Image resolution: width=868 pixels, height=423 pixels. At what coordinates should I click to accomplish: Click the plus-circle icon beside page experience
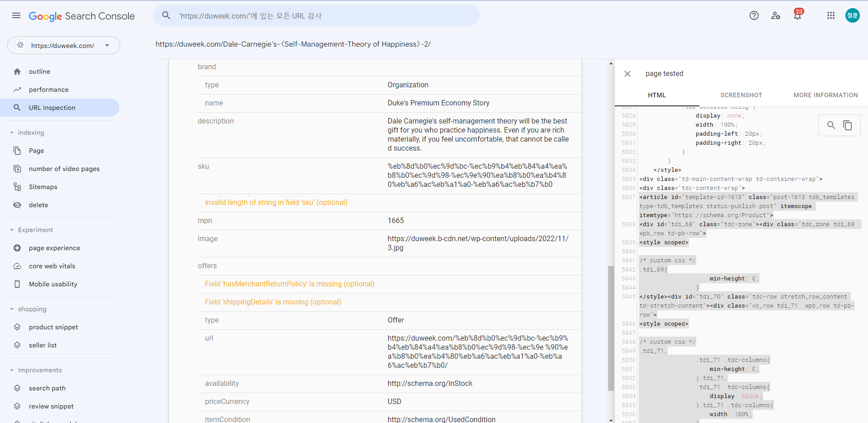point(17,248)
